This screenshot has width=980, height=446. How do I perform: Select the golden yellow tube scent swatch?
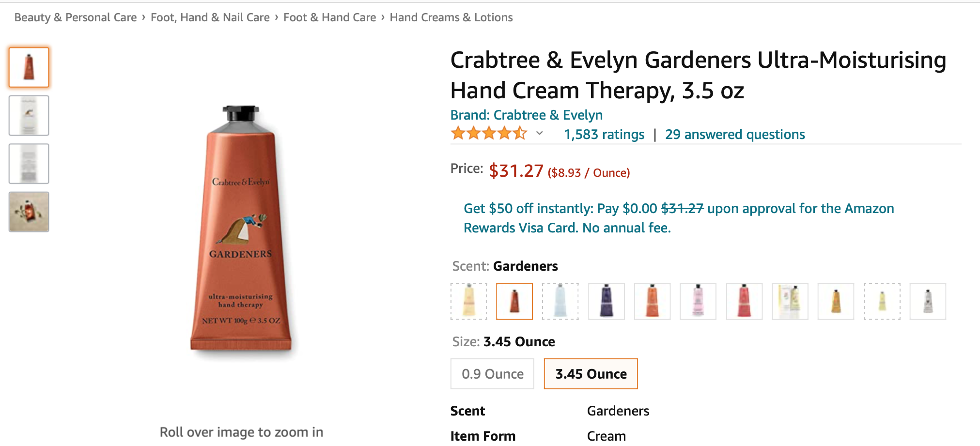tap(836, 301)
